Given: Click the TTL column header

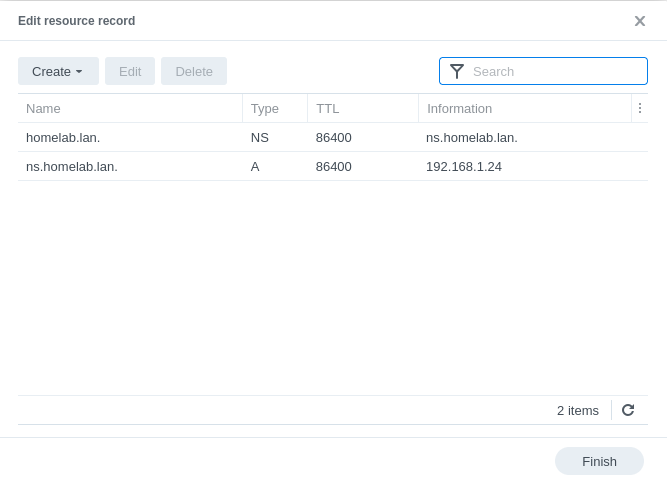Looking at the screenshot, I should pos(362,108).
